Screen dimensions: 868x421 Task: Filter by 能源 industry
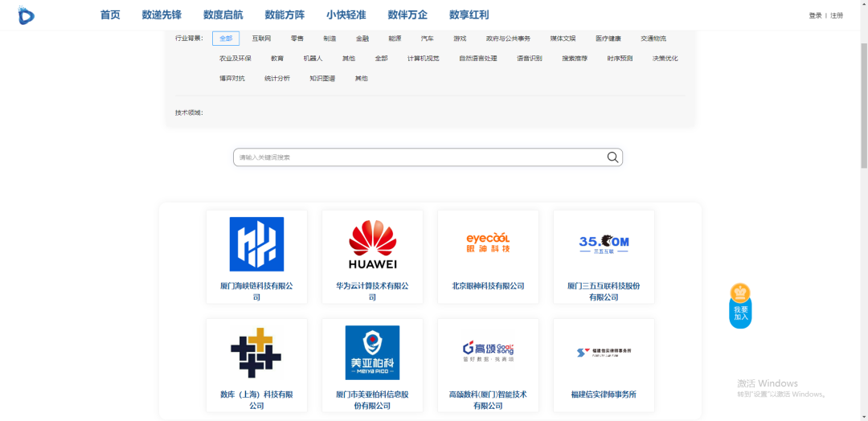click(395, 39)
